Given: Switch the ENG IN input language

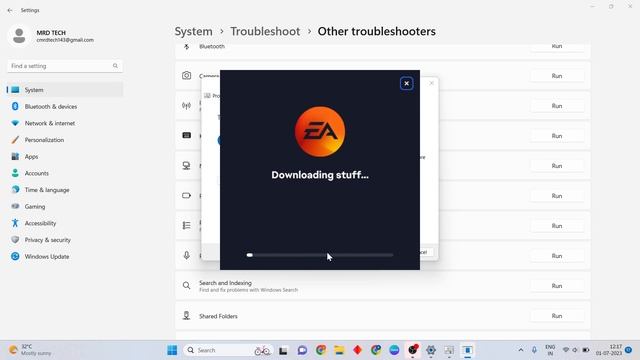Looking at the screenshot, I should [x=550, y=350].
